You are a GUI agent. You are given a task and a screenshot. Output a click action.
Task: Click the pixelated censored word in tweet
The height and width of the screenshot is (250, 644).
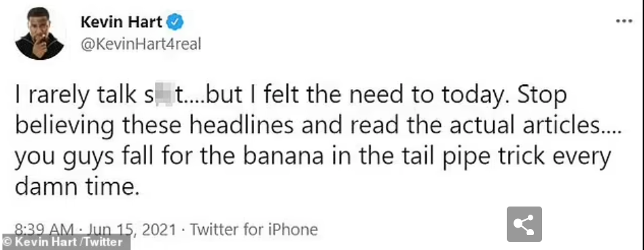pyautogui.click(x=164, y=94)
